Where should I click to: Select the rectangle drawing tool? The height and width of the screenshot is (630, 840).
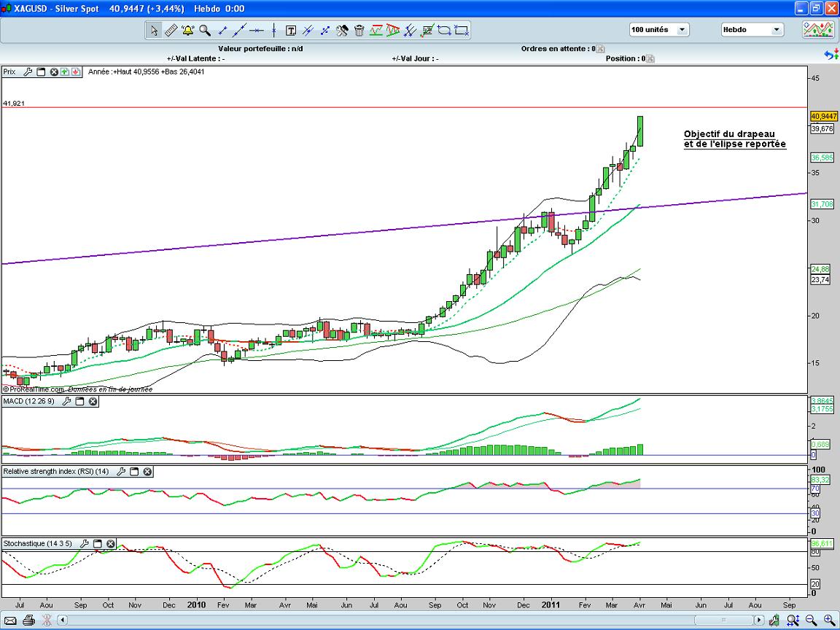coord(462,30)
